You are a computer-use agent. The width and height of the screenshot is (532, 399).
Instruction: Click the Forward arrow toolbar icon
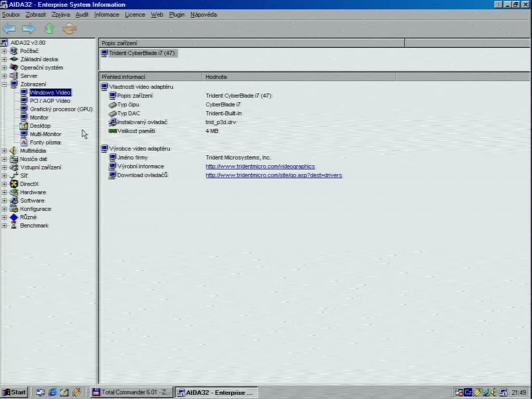[x=29, y=29]
